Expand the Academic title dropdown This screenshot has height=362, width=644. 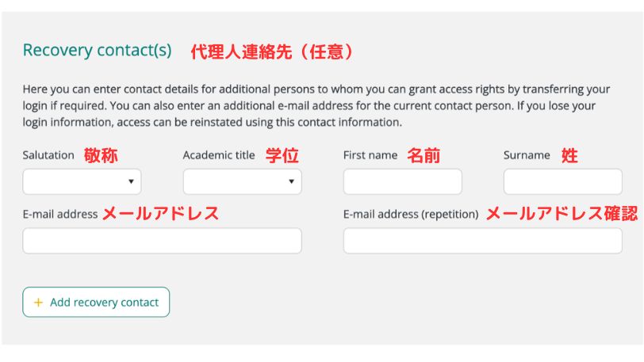242,182
